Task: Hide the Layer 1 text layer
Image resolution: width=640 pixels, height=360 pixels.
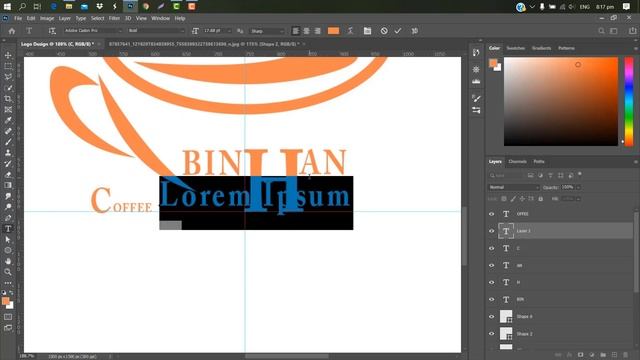Action: coord(492,231)
